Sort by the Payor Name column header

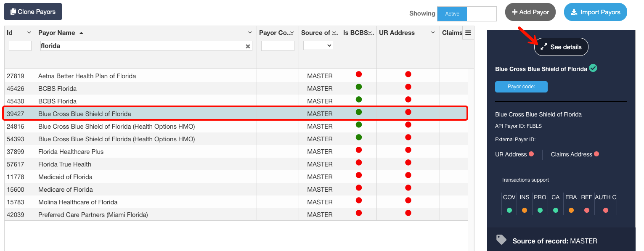[x=57, y=33]
